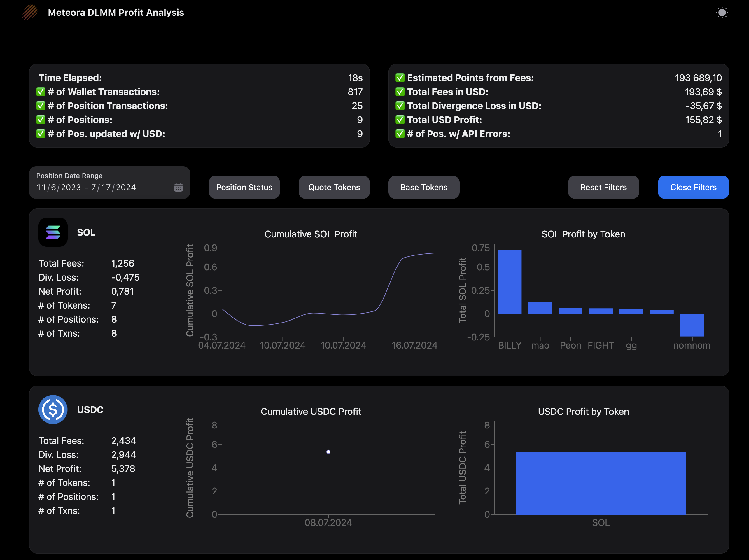Open the Position Status filter dropdown
The image size is (749, 560).
pyautogui.click(x=244, y=187)
